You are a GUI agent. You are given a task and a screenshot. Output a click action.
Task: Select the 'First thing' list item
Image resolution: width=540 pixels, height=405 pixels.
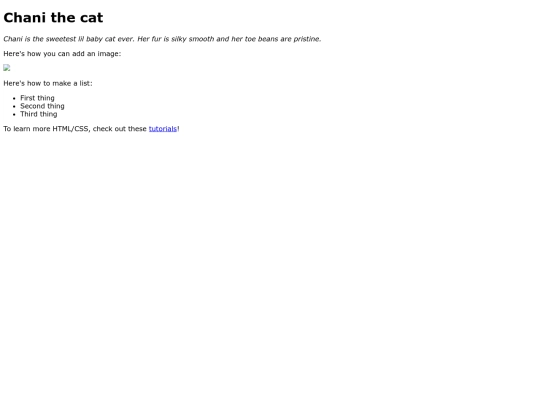coord(37,98)
